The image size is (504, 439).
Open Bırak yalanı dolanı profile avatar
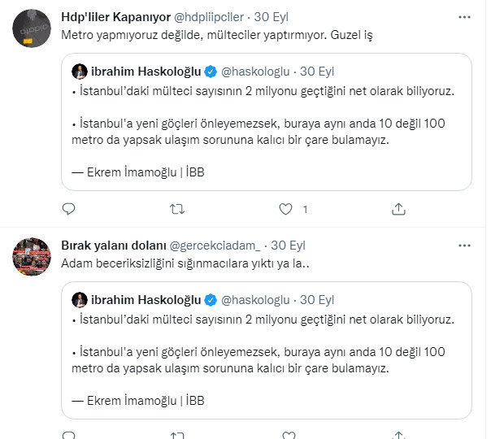tap(33, 256)
